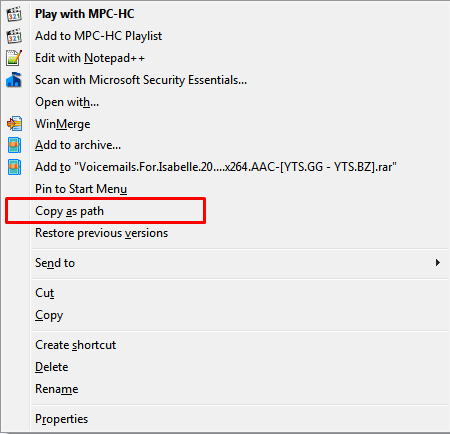Select Edit with Notepad++
The height and width of the screenshot is (434, 450).
[90, 58]
